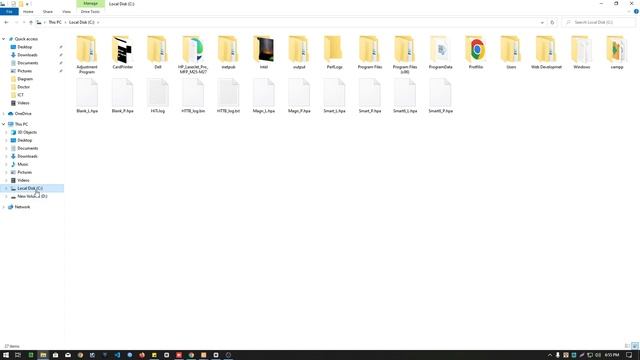Open the Intel folder

pos(264,52)
